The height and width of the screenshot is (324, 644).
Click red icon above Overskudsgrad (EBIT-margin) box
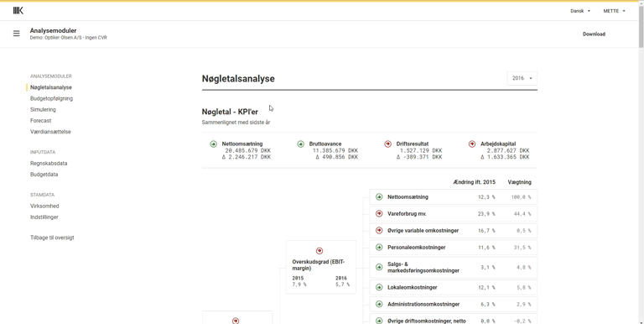point(319,251)
